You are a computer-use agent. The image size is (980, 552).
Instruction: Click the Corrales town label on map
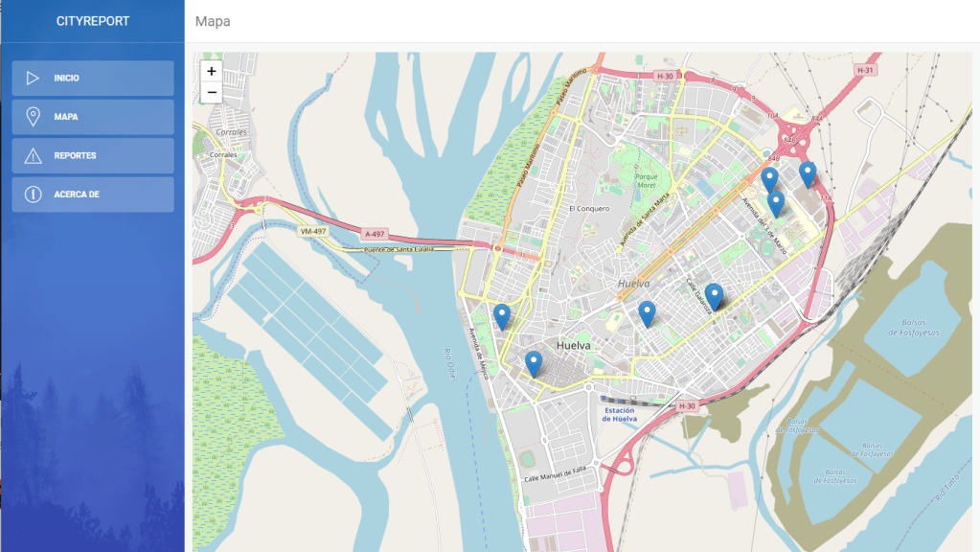(223, 154)
